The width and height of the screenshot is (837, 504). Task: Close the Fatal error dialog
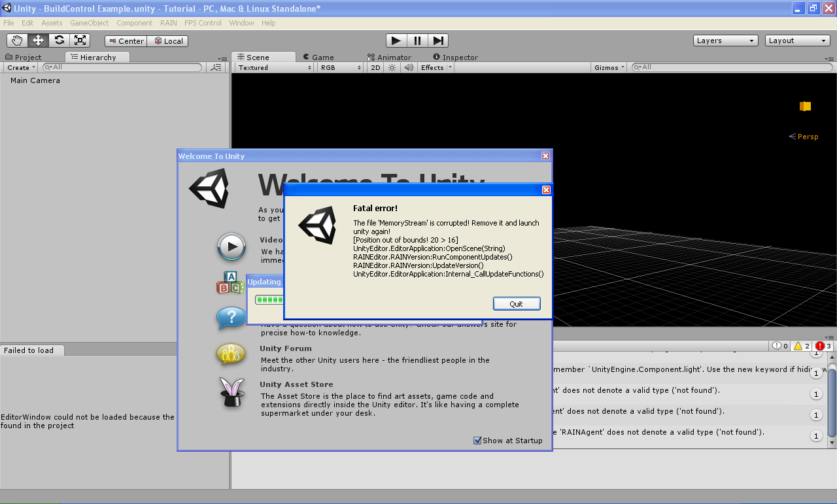coord(546,190)
